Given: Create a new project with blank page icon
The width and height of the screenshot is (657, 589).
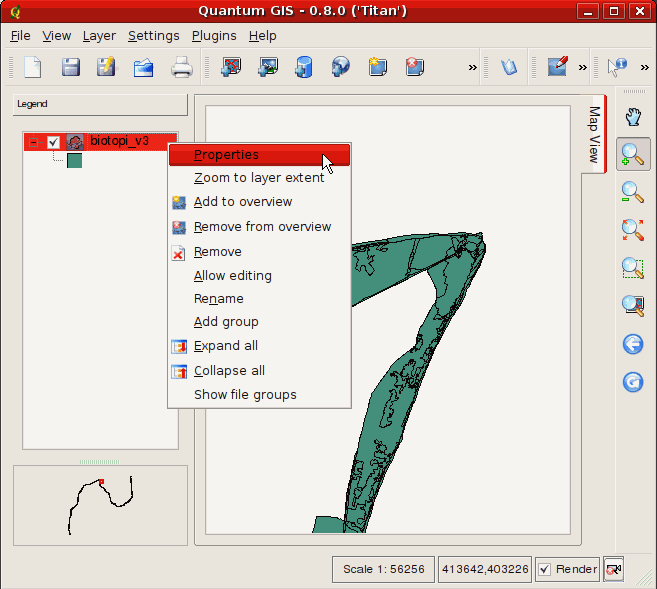Looking at the screenshot, I should tap(33, 67).
